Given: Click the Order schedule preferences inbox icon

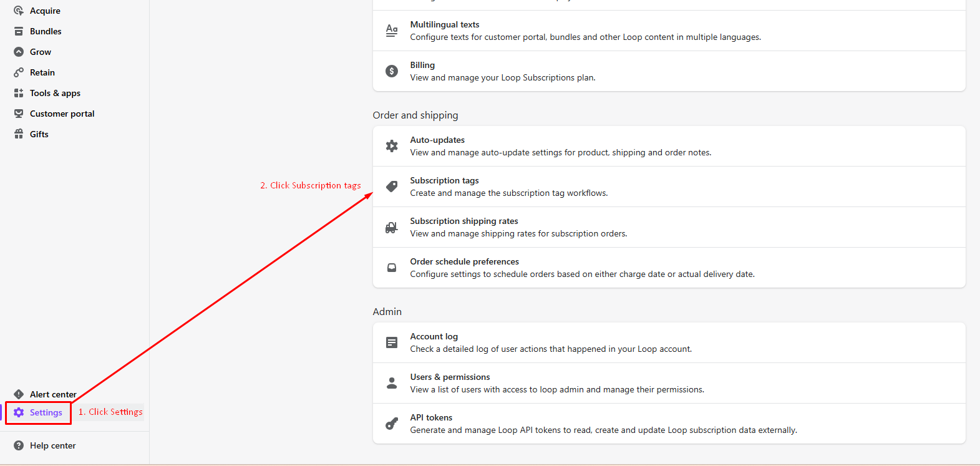Looking at the screenshot, I should 392,268.
